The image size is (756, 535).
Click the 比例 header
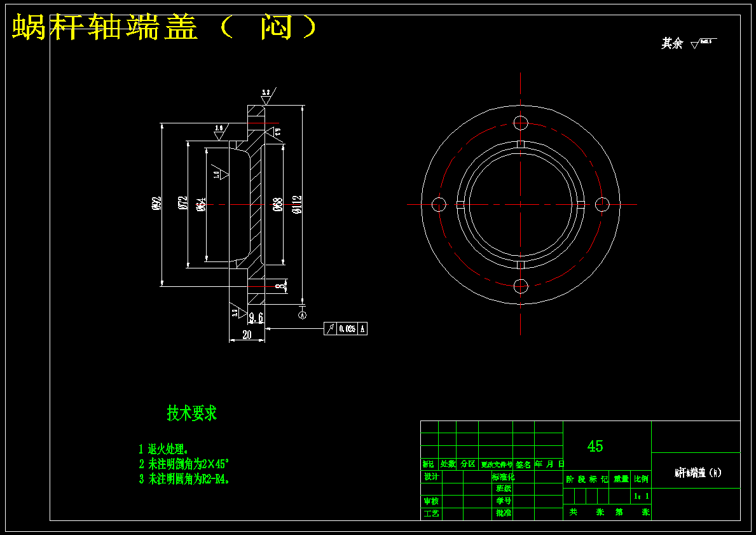[641, 479]
